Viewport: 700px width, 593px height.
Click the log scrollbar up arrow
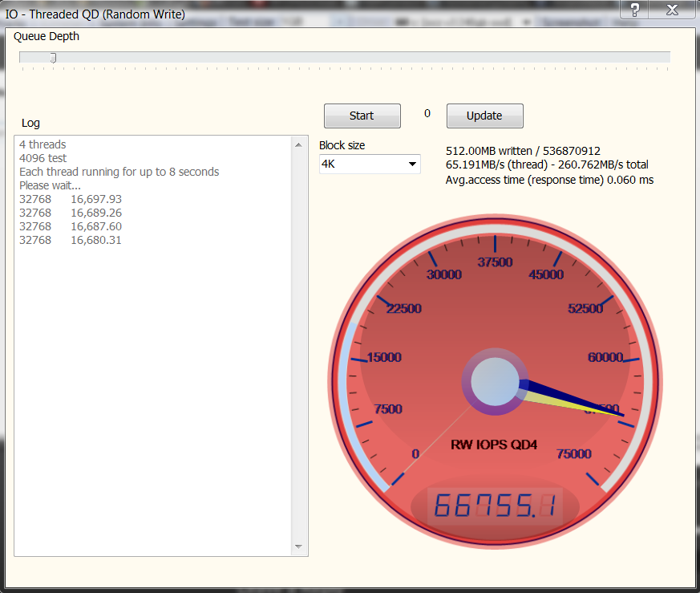(x=299, y=145)
